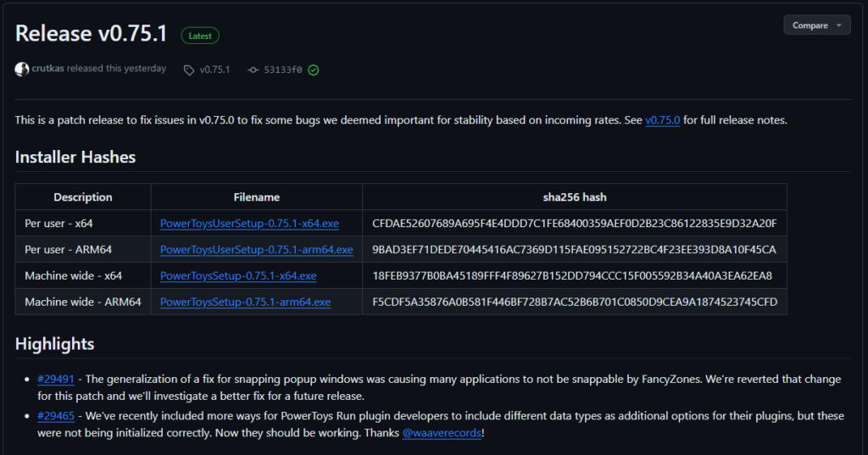Download PowerToysSetup-0.75.1-x64.exe

click(x=238, y=275)
